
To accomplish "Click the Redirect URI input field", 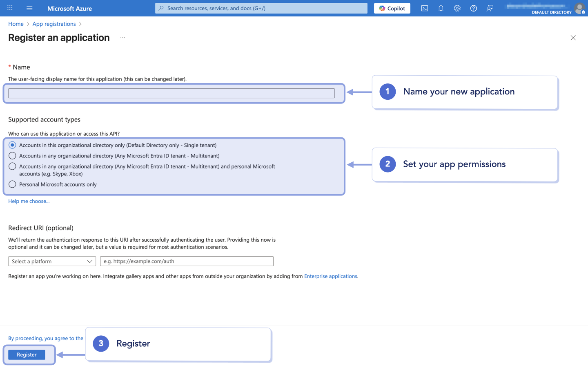I will pyautogui.click(x=187, y=261).
